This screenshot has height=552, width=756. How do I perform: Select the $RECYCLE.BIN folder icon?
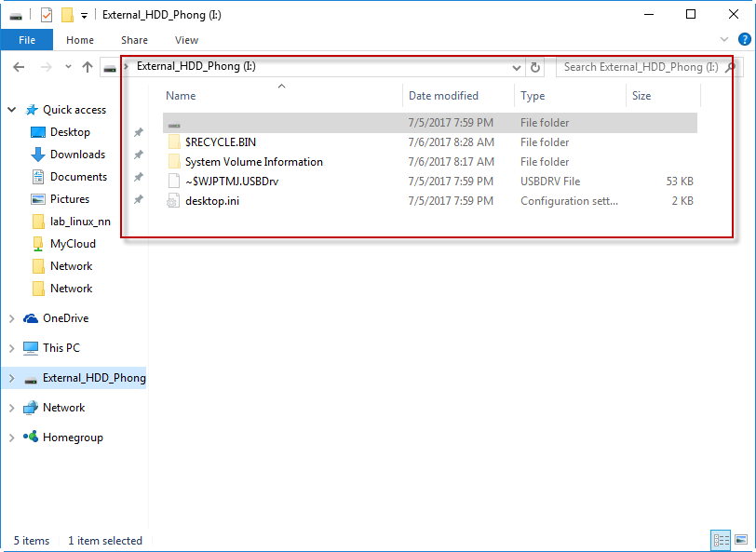pos(174,142)
